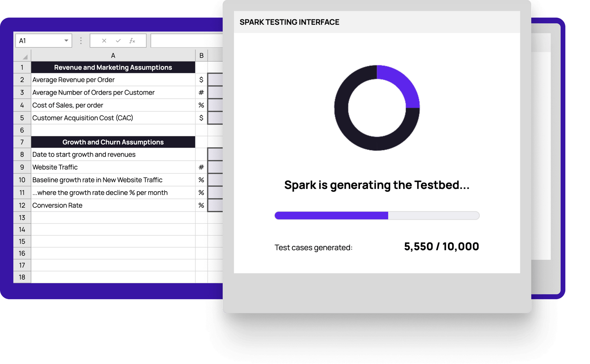
Task: Click the percent indicator beside Conversion Rate
Action: 201,205
